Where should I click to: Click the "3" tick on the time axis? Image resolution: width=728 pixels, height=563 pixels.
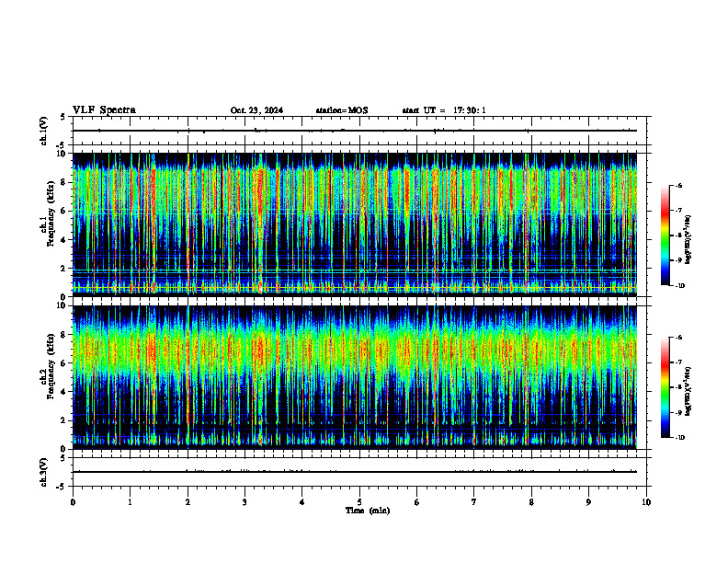[x=245, y=502]
